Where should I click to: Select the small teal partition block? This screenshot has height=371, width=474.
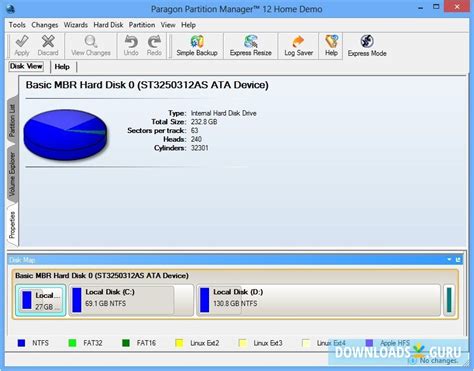click(449, 300)
